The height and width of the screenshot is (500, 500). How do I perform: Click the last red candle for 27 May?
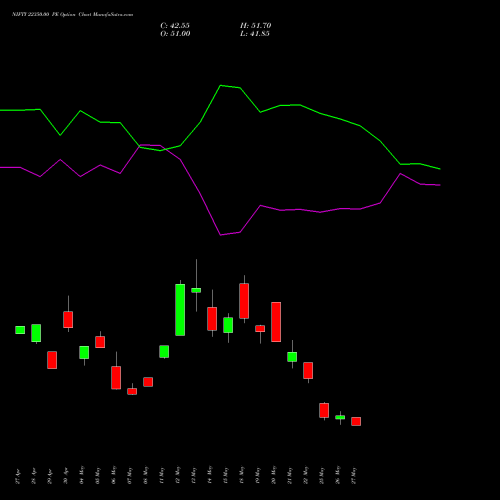tap(356, 421)
